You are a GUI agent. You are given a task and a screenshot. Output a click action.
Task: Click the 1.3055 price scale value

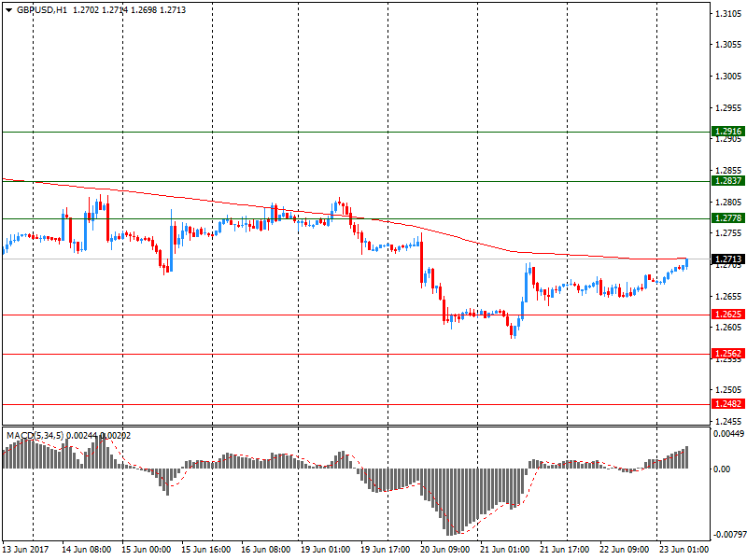pyautogui.click(x=728, y=44)
